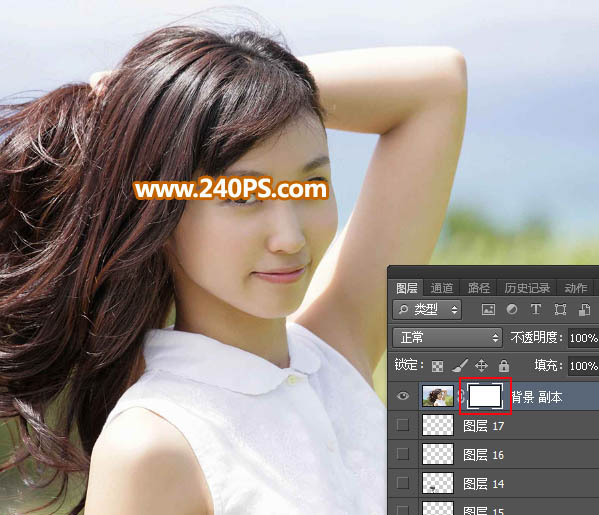This screenshot has height=515, width=599.
Task: Filter layers by smart object icon
Action: click(584, 309)
